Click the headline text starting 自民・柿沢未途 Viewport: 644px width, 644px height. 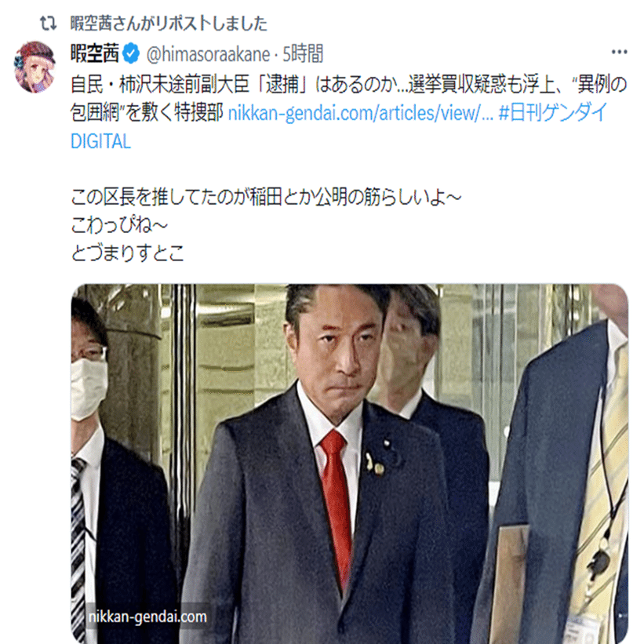click(x=349, y=85)
